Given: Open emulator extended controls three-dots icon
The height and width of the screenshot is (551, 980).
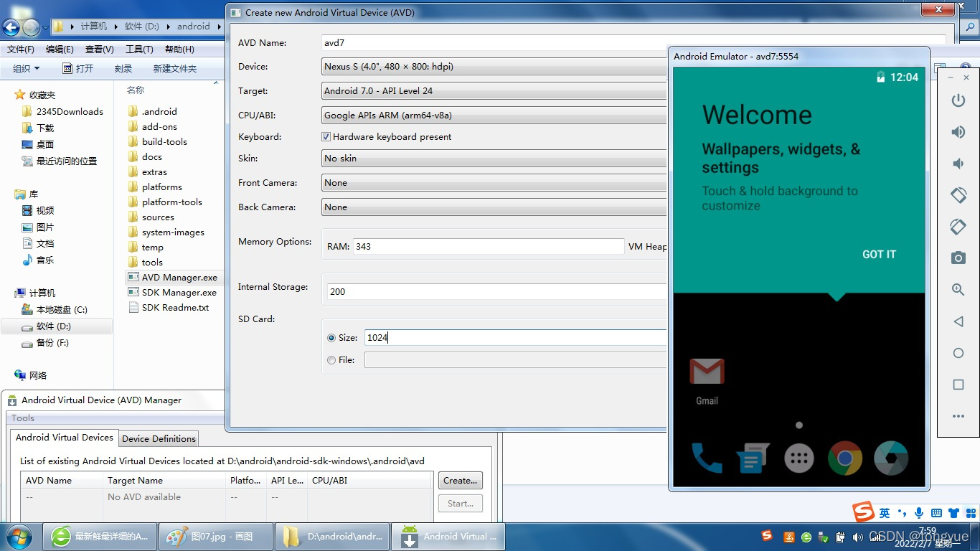Looking at the screenshot, I should pyautogui.click(x=958, y=416).
